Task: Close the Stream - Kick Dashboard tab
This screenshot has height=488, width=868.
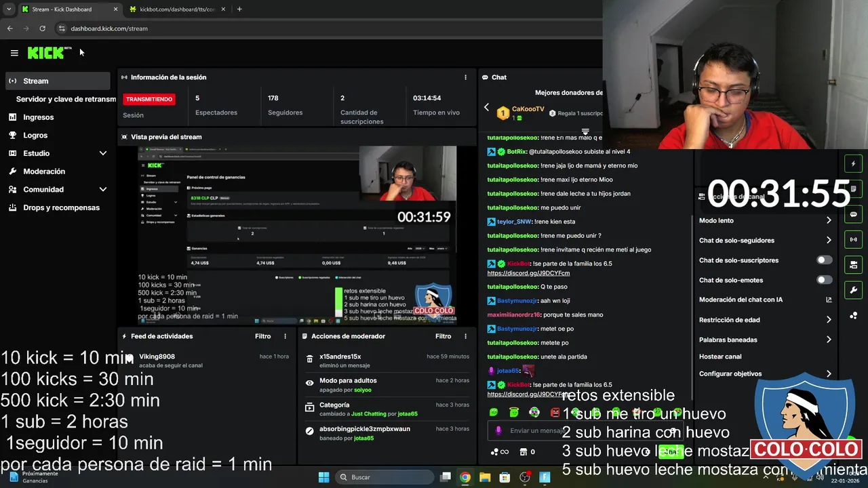Action: (115, 9)
